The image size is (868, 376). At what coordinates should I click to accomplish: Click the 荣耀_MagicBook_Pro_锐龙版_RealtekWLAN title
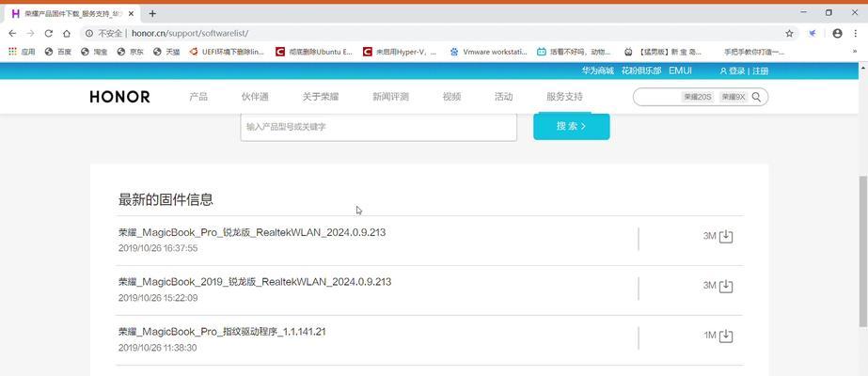tap(252, 233)
